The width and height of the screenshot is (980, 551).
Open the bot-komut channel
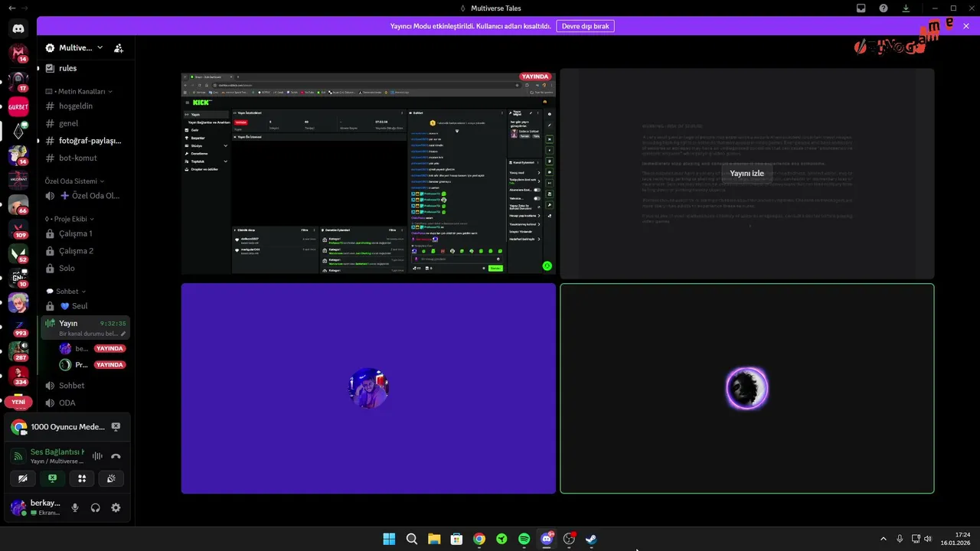tap(86, 158)
